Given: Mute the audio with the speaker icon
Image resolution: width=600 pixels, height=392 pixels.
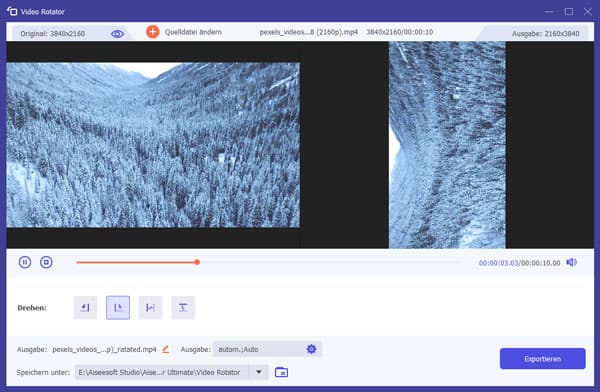Looking at the screenshot, I should pyautogui.click(x=572, y=262).
